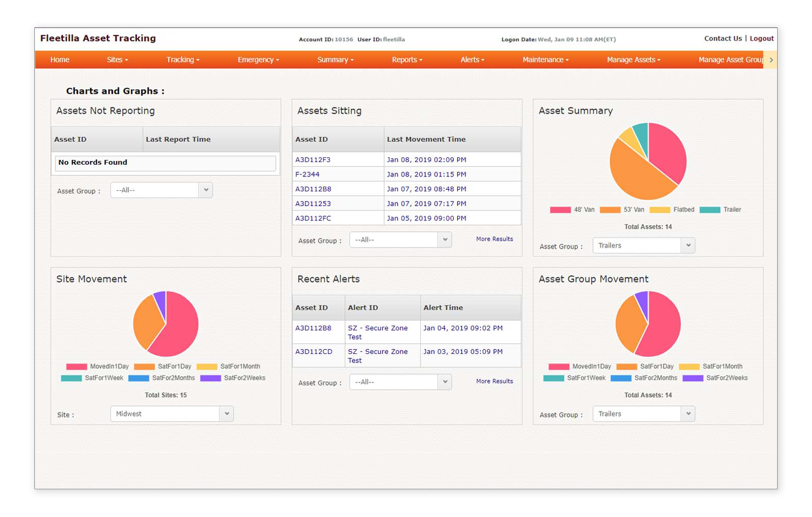Open asset A3D11253 link

coord(313,204)
